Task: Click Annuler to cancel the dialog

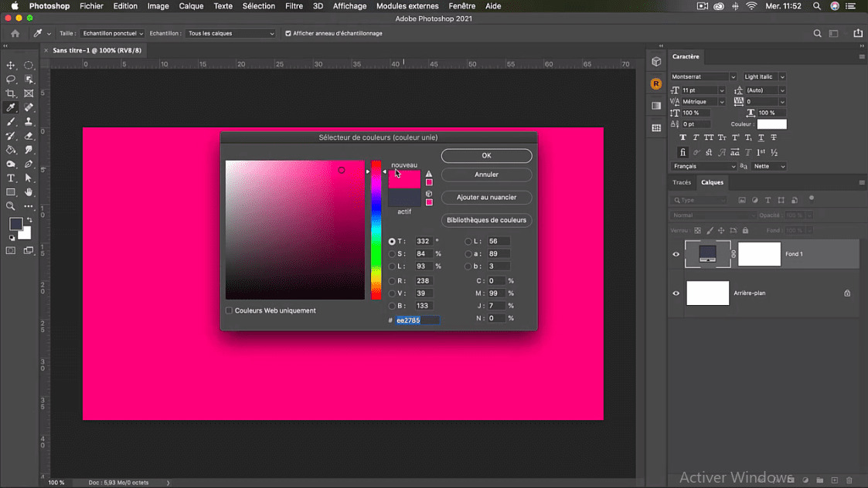Action: [487, 175]
